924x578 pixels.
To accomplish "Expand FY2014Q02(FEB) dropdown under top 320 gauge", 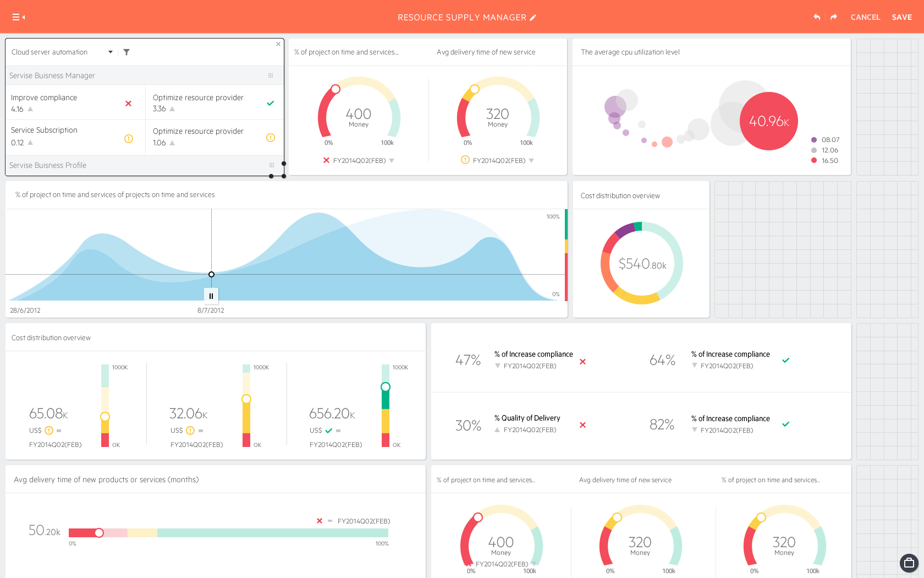I will [x=531, y=161].
